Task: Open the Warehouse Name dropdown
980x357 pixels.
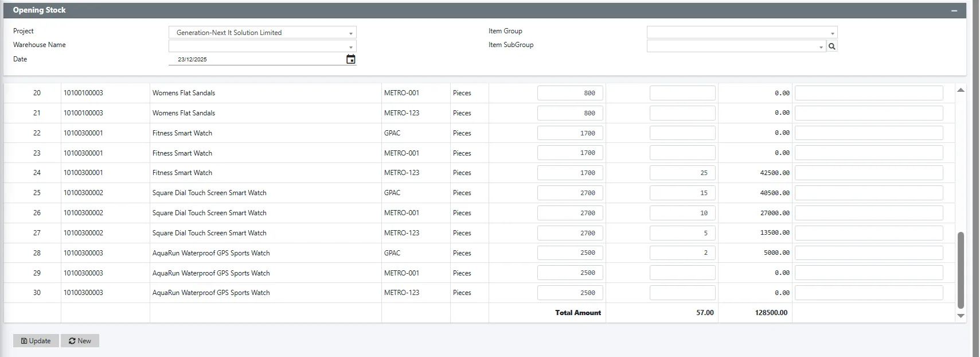Action: pyautogui.click(x=350, y=47)
